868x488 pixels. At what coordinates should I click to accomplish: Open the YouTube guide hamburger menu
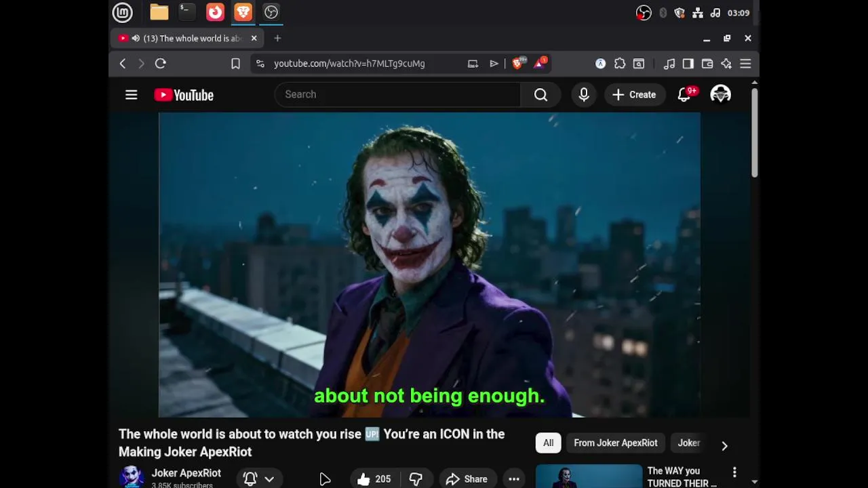point(132,95)
